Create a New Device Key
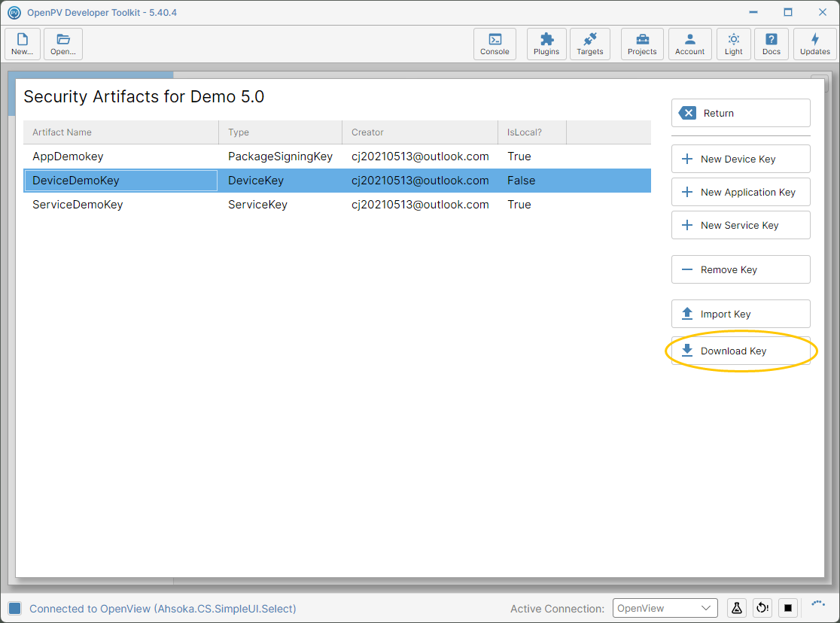Viewport: 840px width, 623px height. point(741,159)
